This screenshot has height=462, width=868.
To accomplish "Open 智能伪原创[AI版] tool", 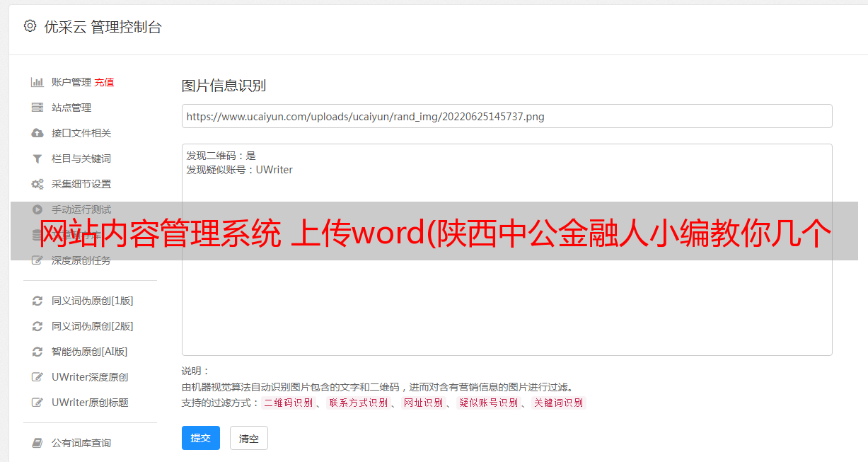I will 90,352.
